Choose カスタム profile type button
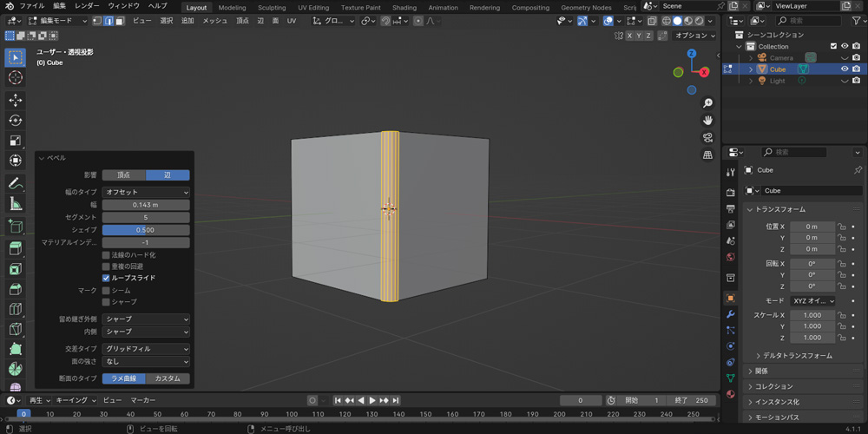 click(168, 378)
